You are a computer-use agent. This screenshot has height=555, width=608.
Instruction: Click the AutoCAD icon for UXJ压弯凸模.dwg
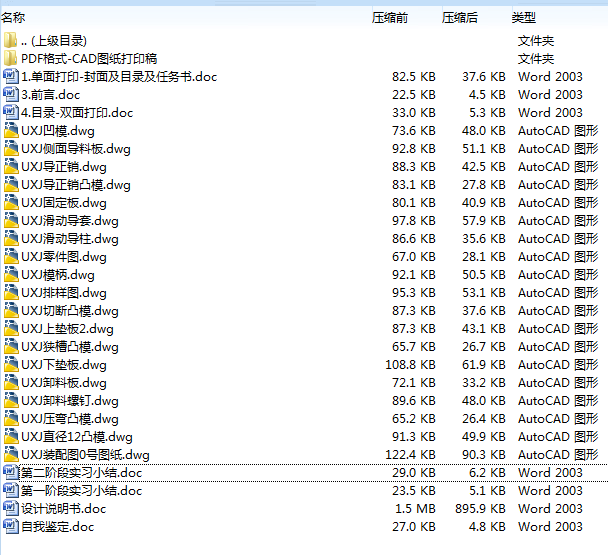point(11,418)
